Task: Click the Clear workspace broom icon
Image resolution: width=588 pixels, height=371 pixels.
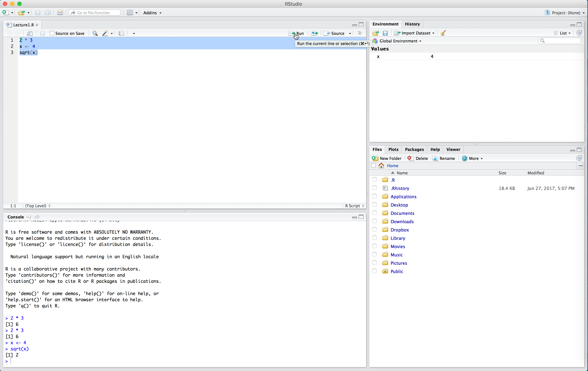Action: [x=443, y=33]
